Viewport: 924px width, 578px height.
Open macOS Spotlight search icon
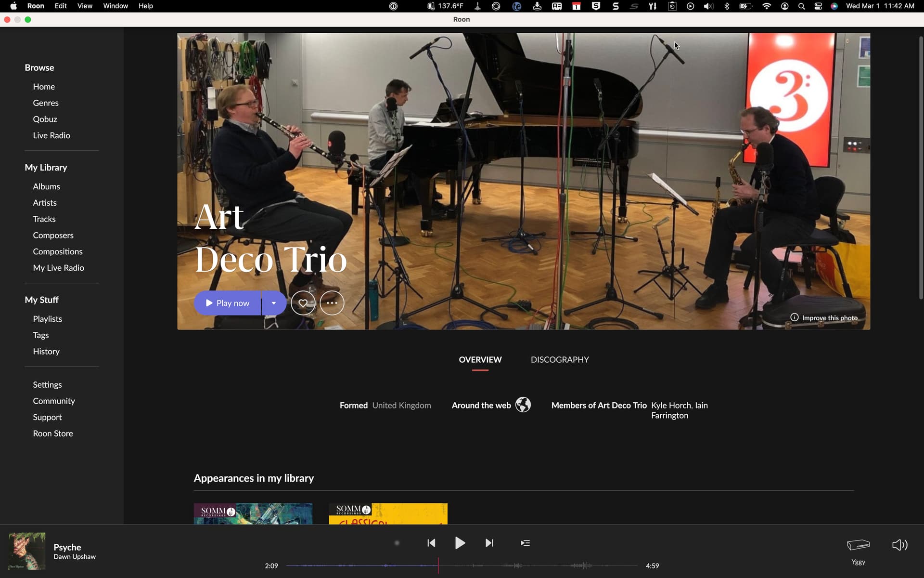point(801,6)
